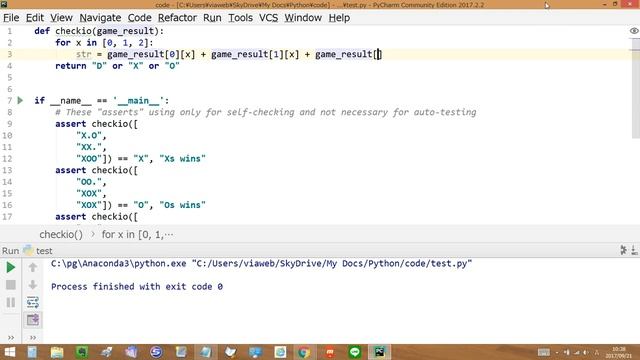The image size is (640, 360).
Task: Open the Chrome taskbar icon
Action: tap(304, 352)
